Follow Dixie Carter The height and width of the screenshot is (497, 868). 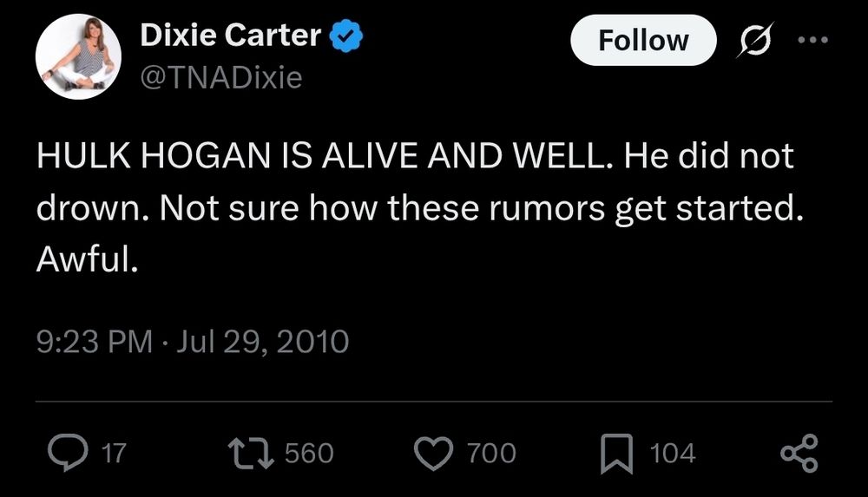tap(643, 41)
